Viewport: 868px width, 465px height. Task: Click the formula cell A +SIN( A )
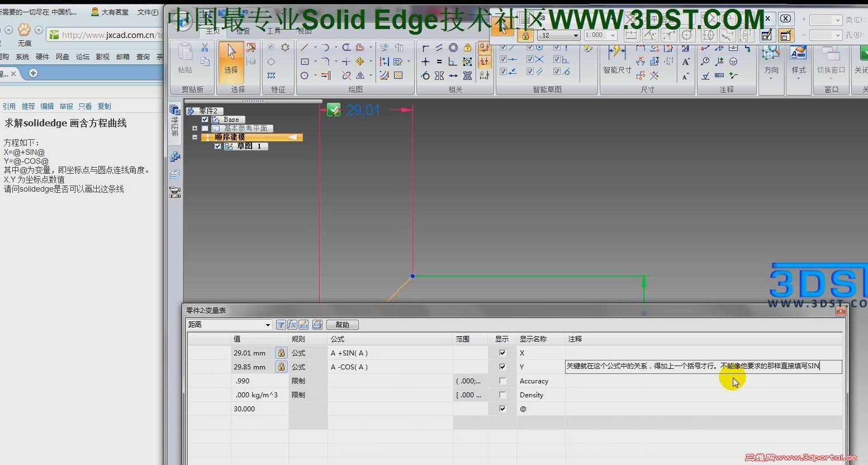pyautogui.click(x=390, y=353)
